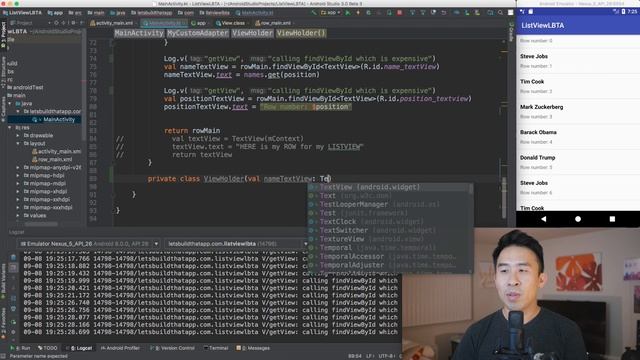Tap Donald Trump row in emulator
Image resolution: width=640 pixels, height=360 pixels.
coord(578,162)
